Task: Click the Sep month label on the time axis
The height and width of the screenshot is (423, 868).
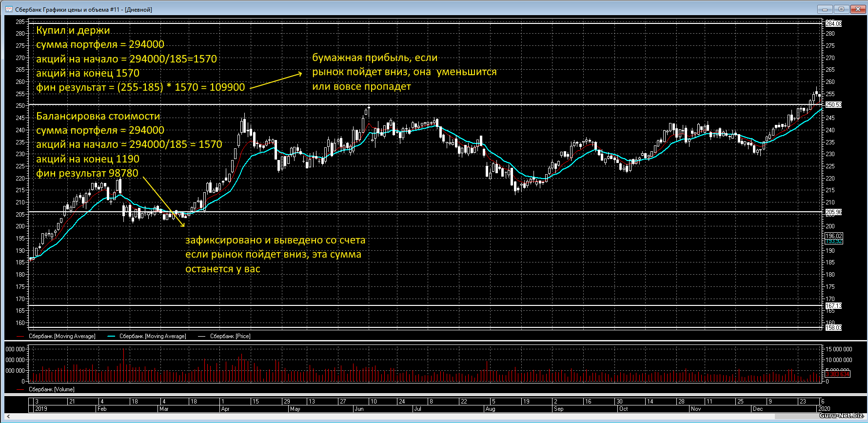Action: coord(558,409)
